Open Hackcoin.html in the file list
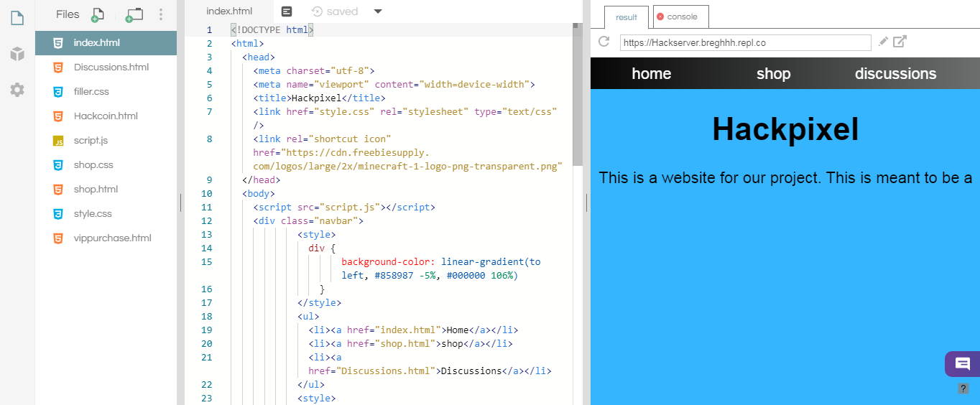The image size is (980, 405). [x=106, y=116]
